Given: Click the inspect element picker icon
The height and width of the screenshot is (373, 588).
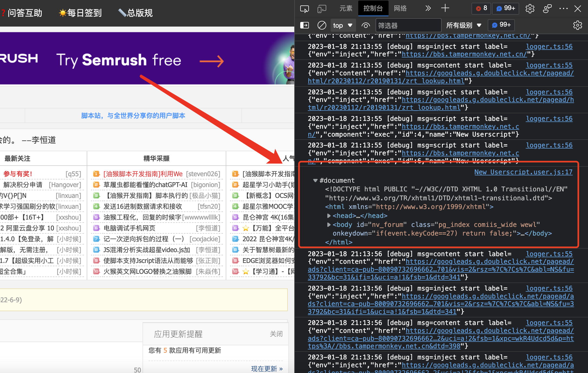Looking at the screenshot, I should (304, 9).
